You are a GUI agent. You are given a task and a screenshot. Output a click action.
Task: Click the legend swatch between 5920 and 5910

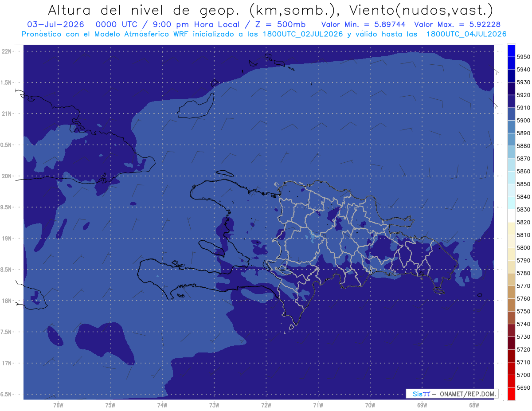(x=511, y=101)
